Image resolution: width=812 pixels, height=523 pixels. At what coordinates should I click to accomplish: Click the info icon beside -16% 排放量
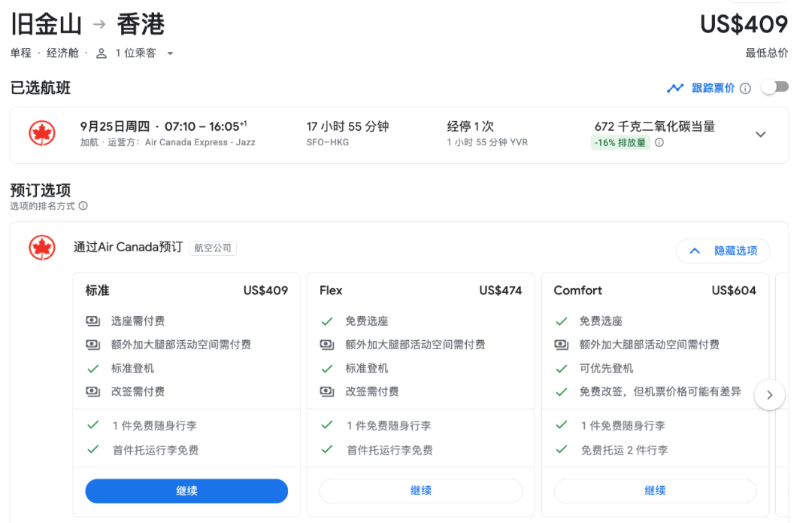coord(659,142)
